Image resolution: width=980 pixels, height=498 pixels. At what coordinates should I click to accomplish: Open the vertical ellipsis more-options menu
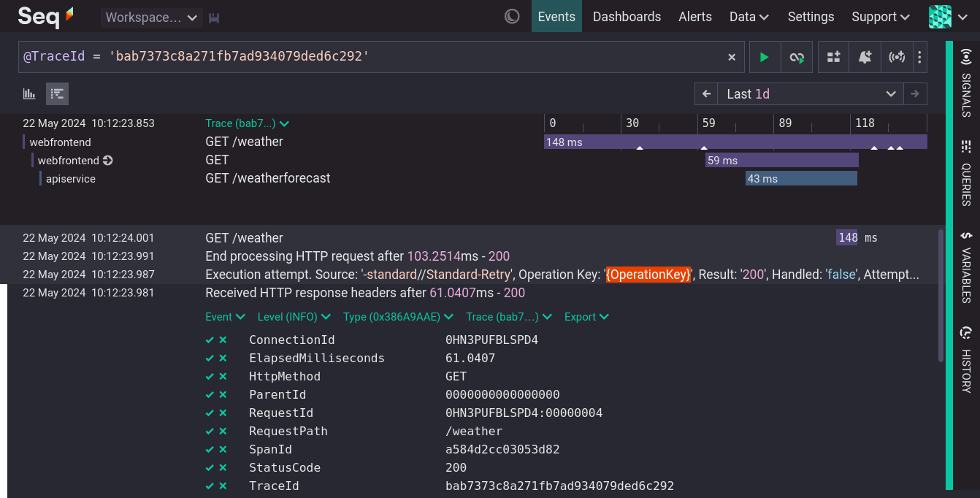[919, 57]
